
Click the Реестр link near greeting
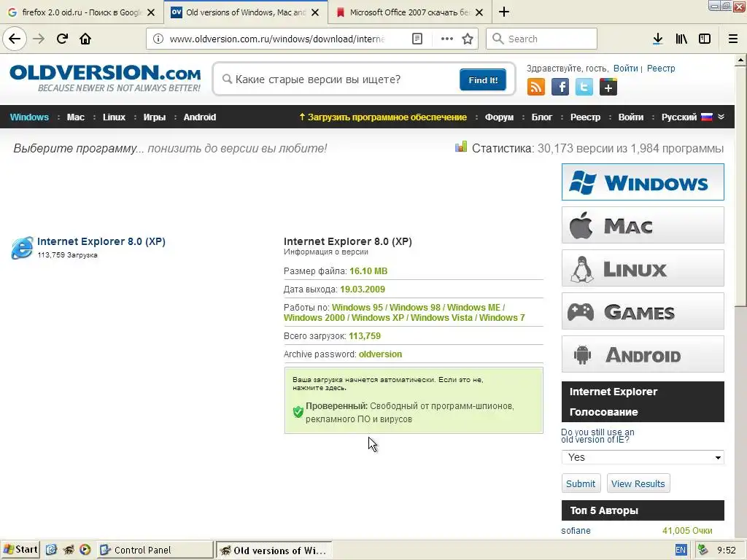pyautogui.click(x=661, y=68)
